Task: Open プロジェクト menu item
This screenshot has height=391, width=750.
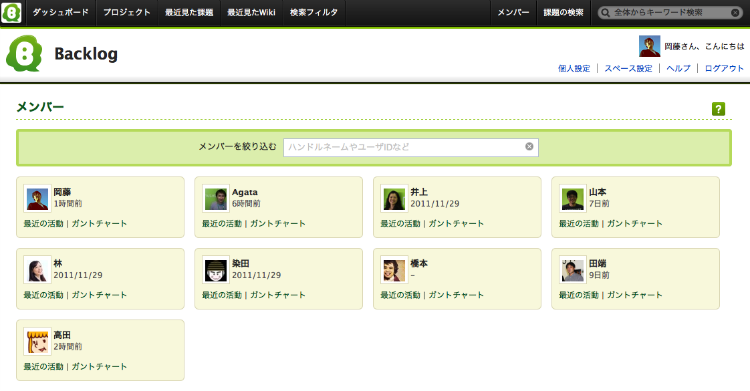Action: pyautogui.click(x=127, y=12)
